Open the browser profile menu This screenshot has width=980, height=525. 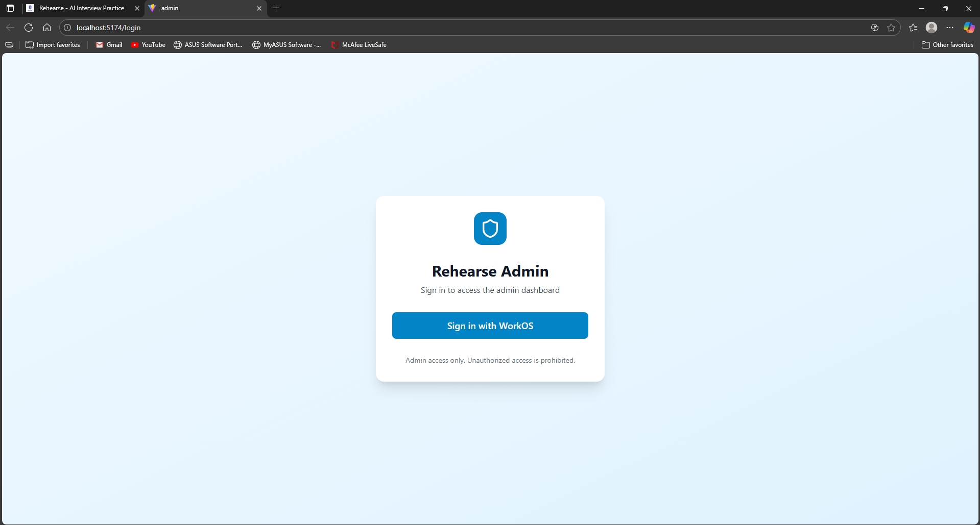point(931,28)
